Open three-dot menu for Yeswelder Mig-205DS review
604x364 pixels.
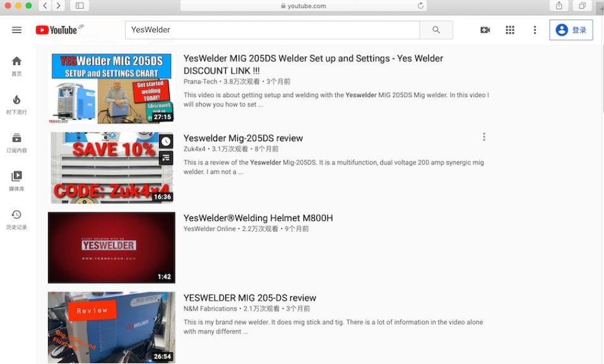[484, 137]
